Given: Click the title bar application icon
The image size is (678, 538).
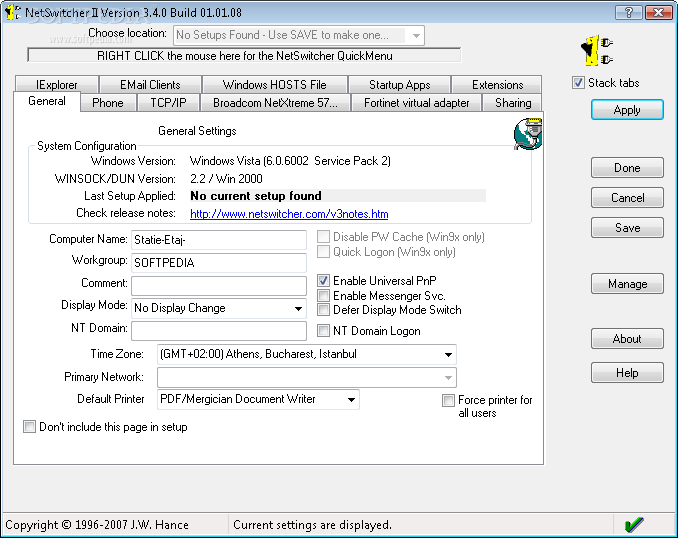Looking at the screenshot, I should coord(12,12).
